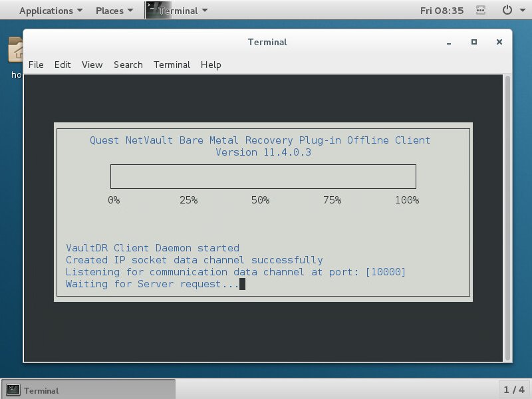This screenshot has height=399, width=532.
Task: Expand the Applications menu in top panel
Action: coord(51,11)
